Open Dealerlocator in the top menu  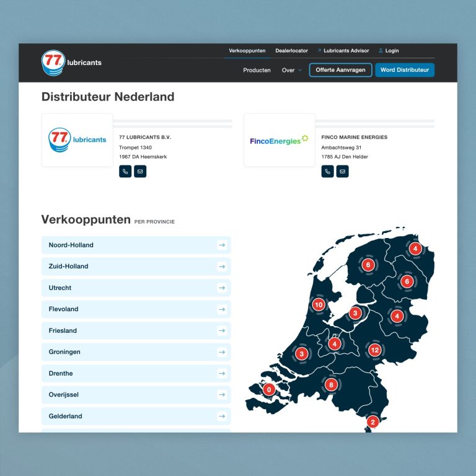point(291,51)
